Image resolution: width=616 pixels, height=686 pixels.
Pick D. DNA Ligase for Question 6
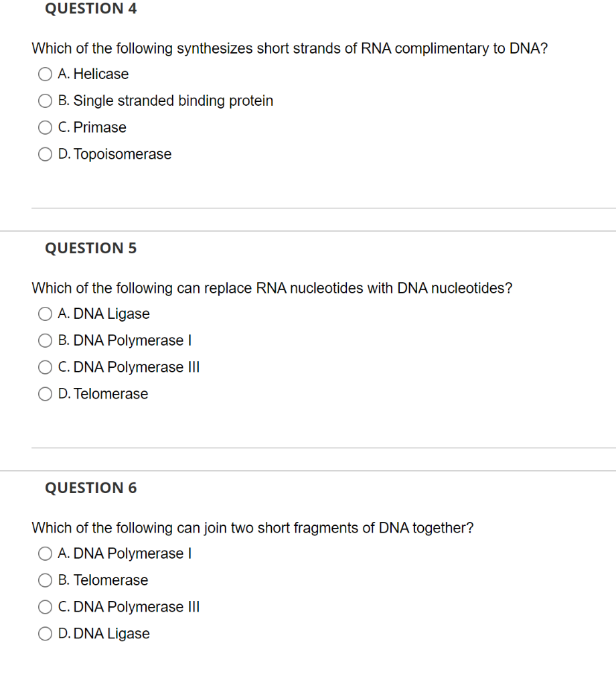tap(45, 634)
